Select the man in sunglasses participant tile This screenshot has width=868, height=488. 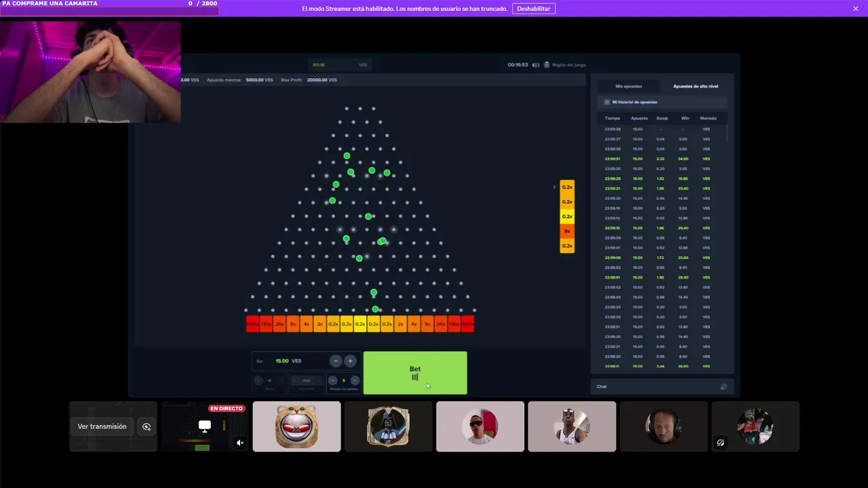(480, 426)
